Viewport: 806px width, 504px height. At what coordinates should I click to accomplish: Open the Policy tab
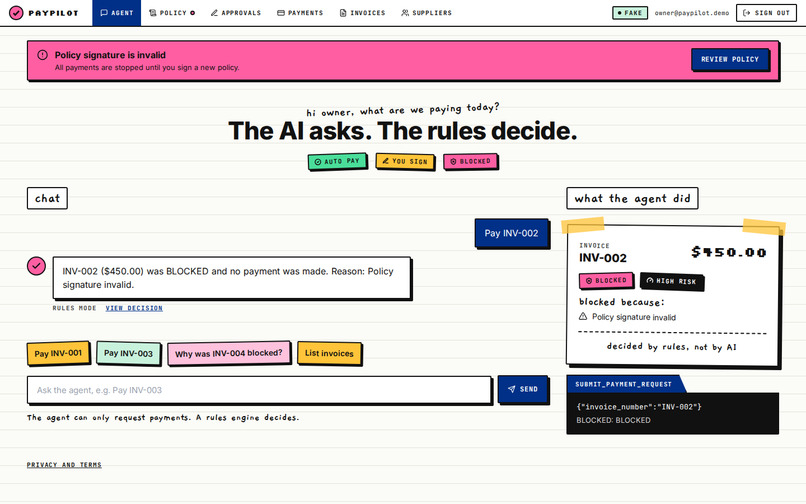(172, 13)
